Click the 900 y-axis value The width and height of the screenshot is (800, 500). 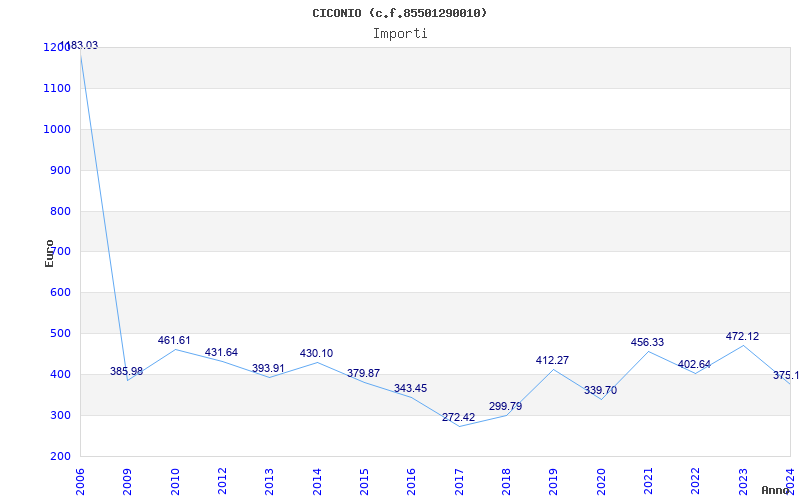coord(60,170)
